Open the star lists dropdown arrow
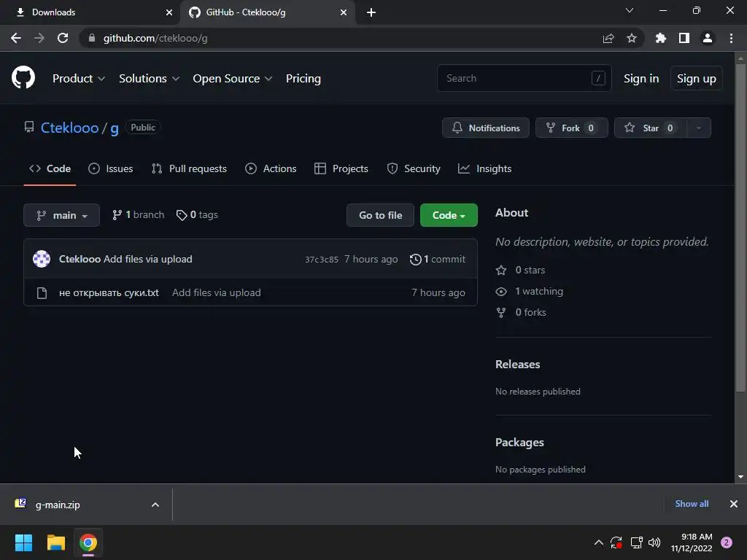 698,128
